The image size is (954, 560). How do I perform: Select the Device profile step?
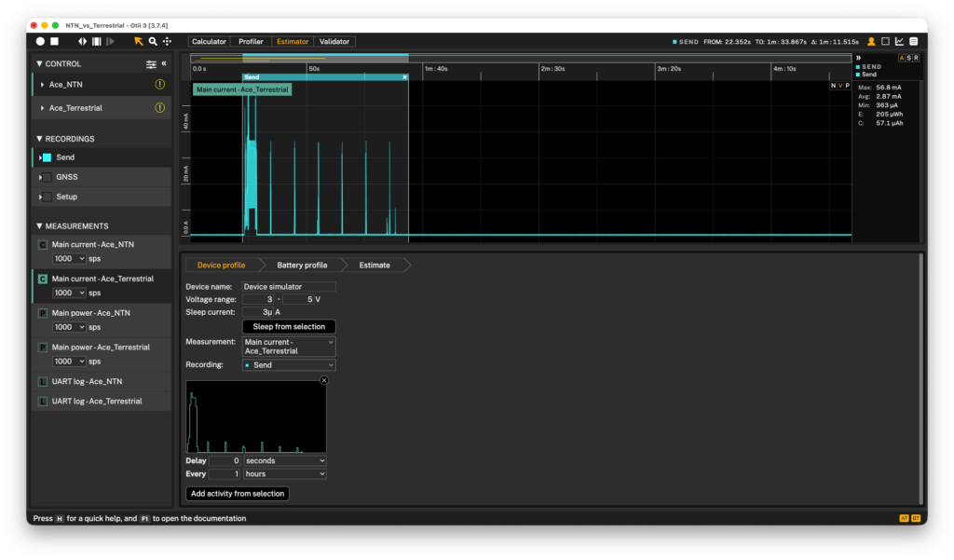pos(222,266)
